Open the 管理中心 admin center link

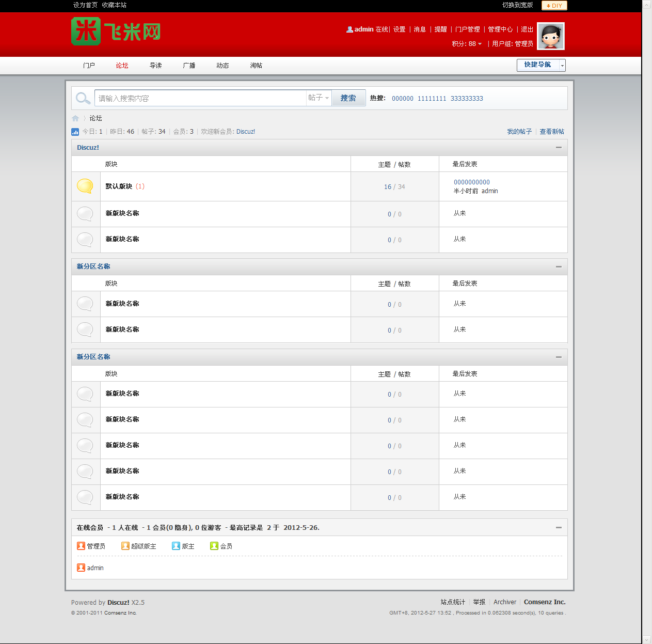click(501, 29)
